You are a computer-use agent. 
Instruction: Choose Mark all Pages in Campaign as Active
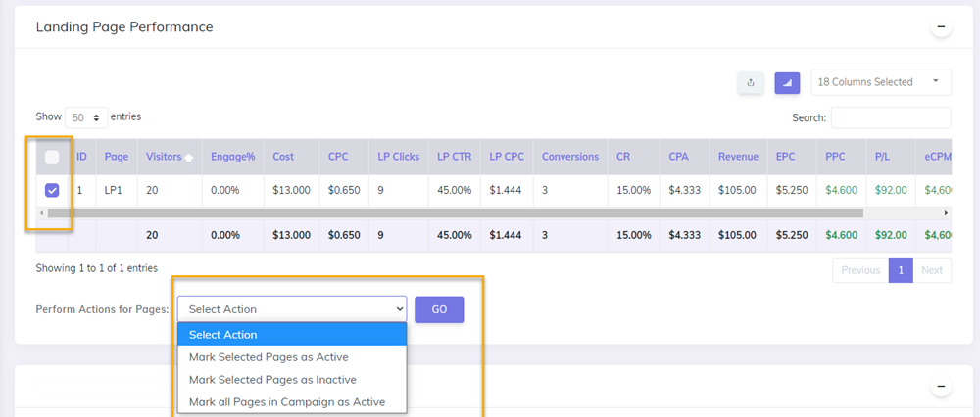point(292,402)
